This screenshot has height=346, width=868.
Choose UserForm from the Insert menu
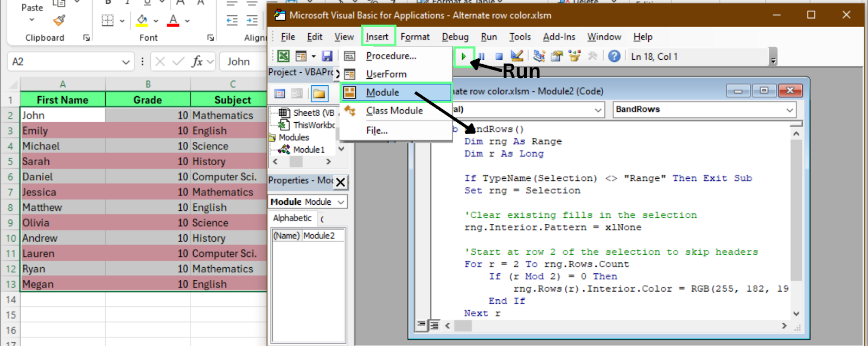396,74
